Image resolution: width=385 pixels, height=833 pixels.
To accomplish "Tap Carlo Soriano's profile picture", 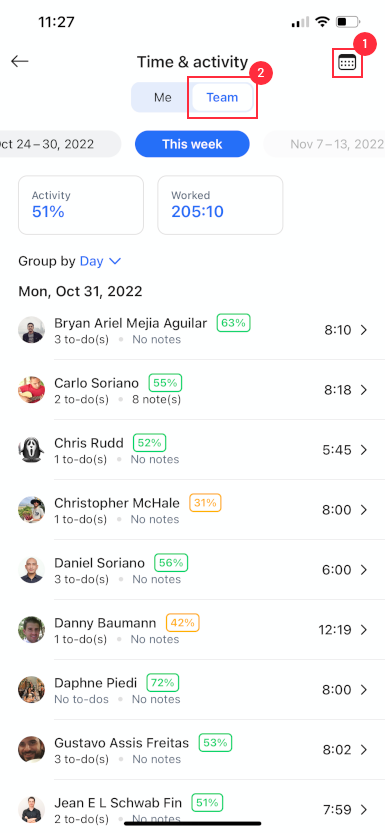I will [x=31, y=389].
